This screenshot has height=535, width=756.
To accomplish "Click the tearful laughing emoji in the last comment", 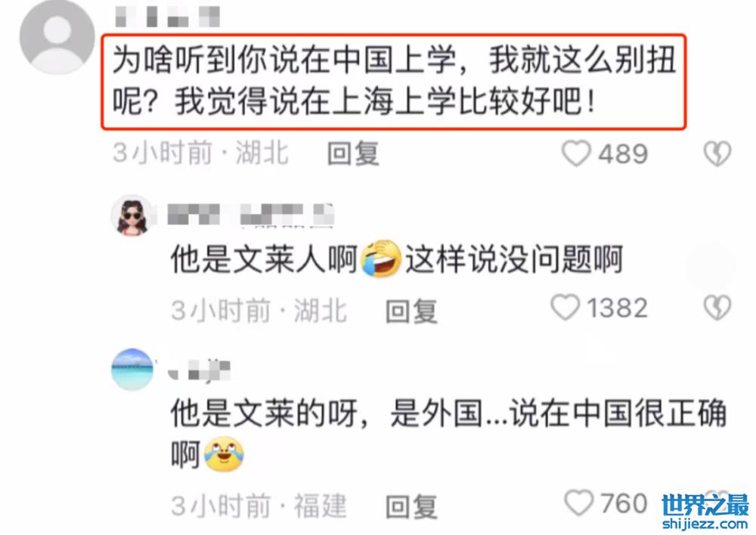I will [x=224, y=454].
